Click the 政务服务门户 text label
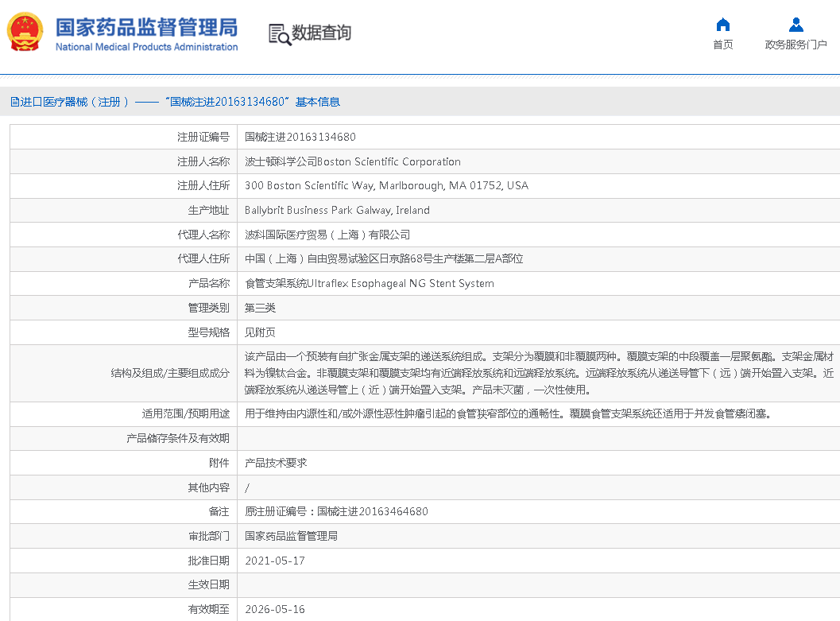This screenshot has width=840, height=621. click(795, 45)
